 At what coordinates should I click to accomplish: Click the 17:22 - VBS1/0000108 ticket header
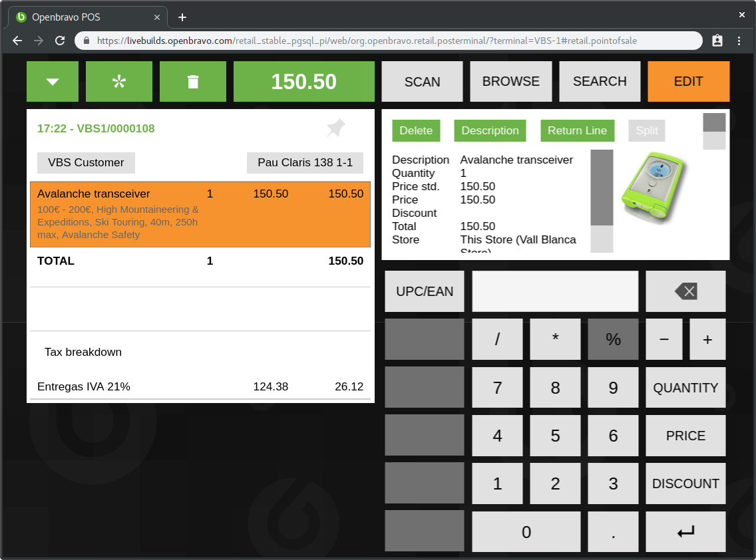click(96, 128)
